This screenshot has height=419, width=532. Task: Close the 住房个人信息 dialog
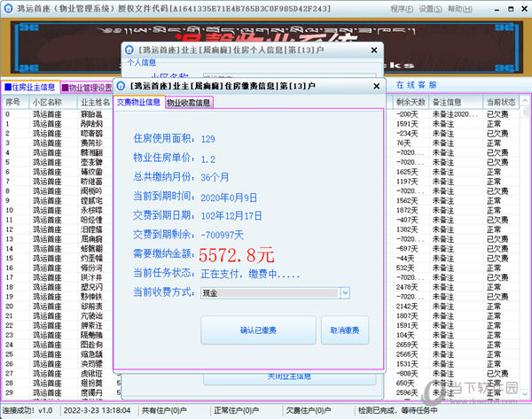coord(374,50)
